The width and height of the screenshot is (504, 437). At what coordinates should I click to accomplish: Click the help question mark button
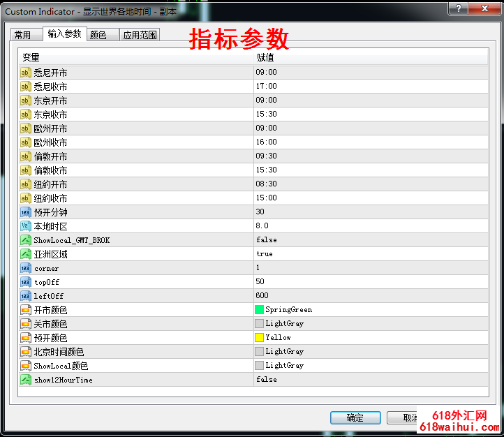click(x=459, y=8)
